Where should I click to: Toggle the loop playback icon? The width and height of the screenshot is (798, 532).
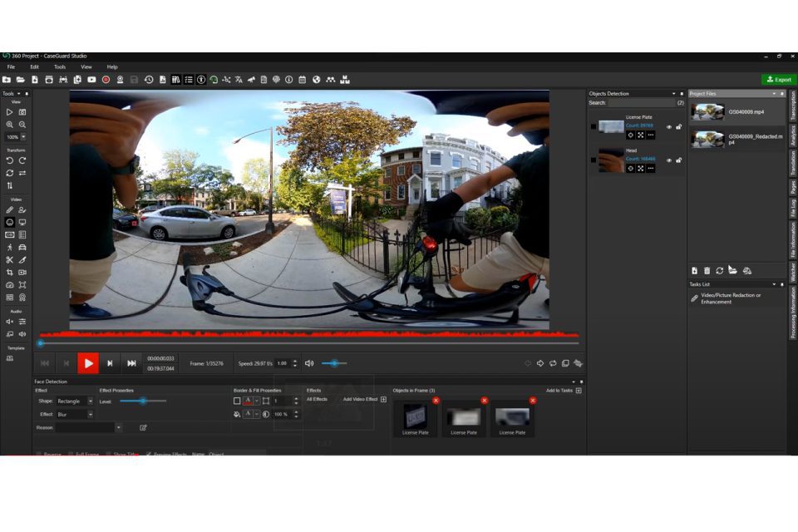coord(553,363)
